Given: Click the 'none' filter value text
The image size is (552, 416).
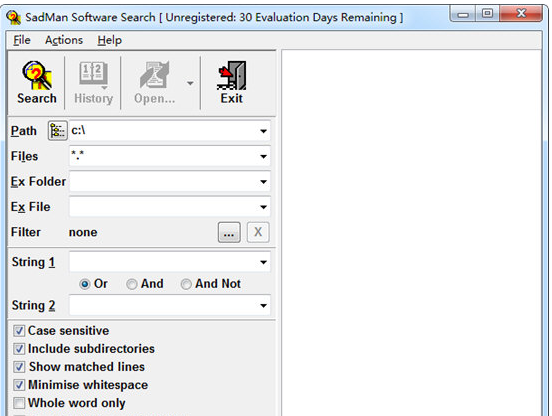Looking at the screenshot, I should (x=83, y=232).
